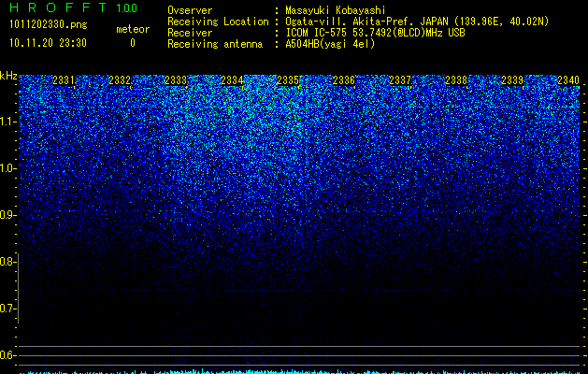This screenshot has height=374, width=588.
Task: Click the HROFFT program title text
Action: click(57, 7)
